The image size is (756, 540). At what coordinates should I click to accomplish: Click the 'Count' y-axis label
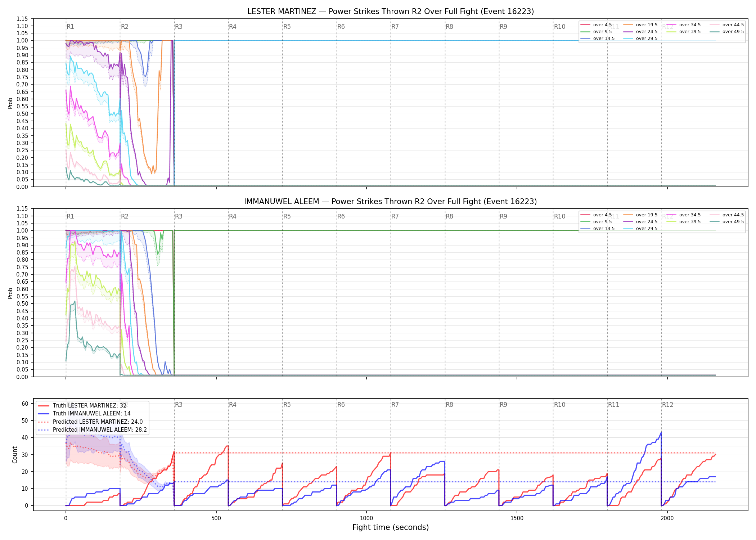coord(15,455)
